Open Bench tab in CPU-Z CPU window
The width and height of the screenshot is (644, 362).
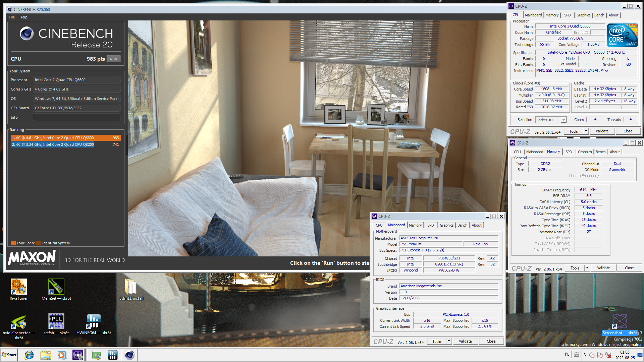click(x=599, y=15)
